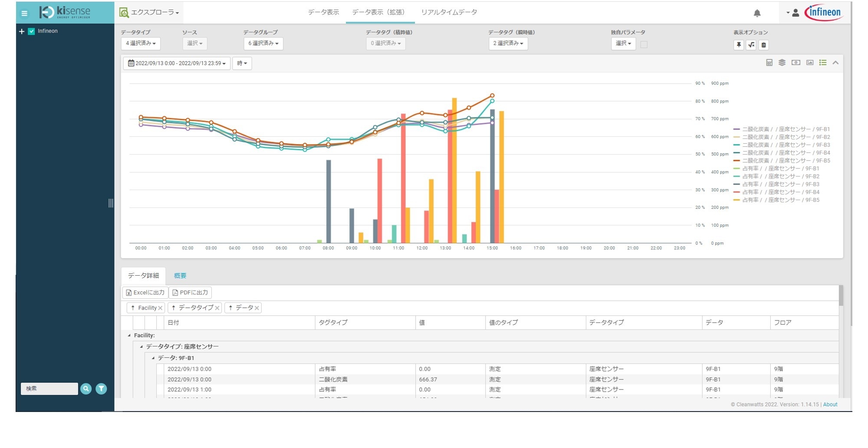868x448 pixels.
Task: Click the Excelに出力 button
Action: coord(145,293)
